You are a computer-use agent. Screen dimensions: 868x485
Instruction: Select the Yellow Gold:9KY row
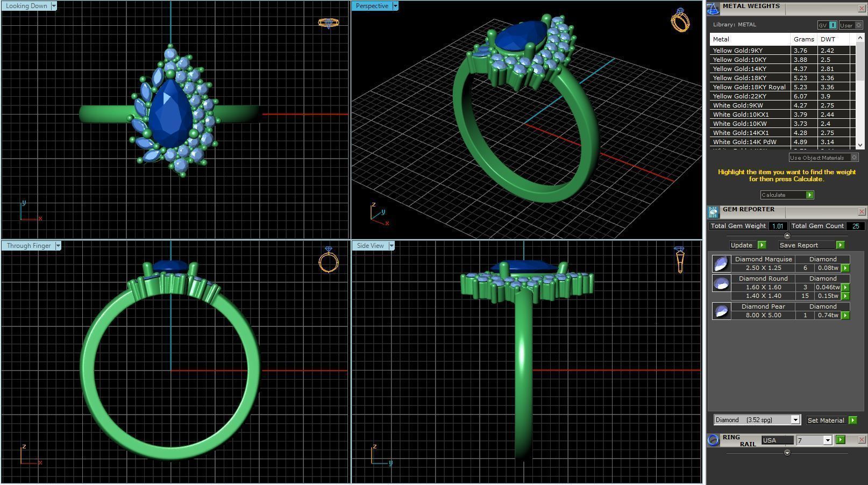click(782, 51)
